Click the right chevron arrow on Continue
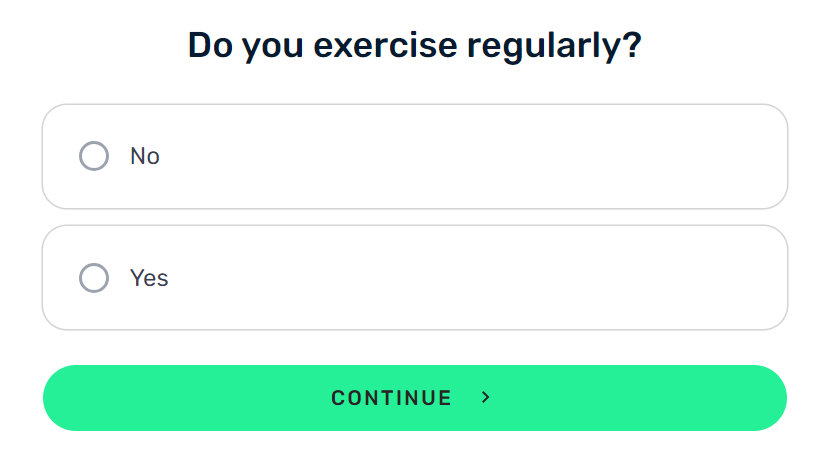The height and width of the screenshot is (453, 825). point(486,398)
